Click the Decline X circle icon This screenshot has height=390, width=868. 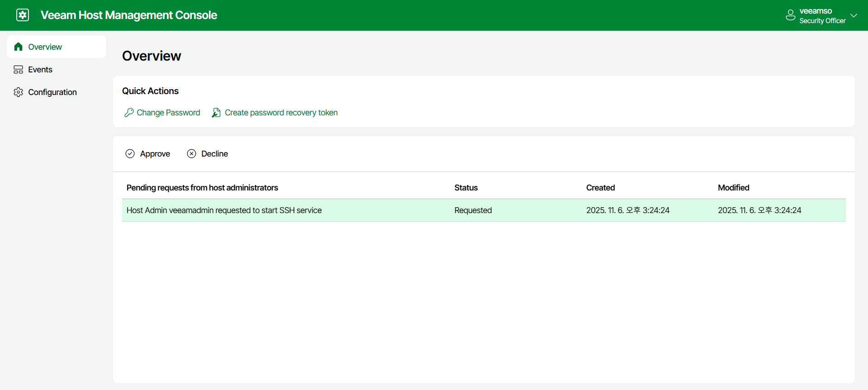(192, 154)
